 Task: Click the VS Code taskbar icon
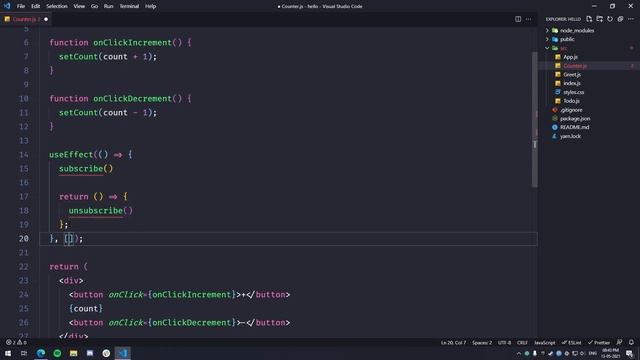123,353
